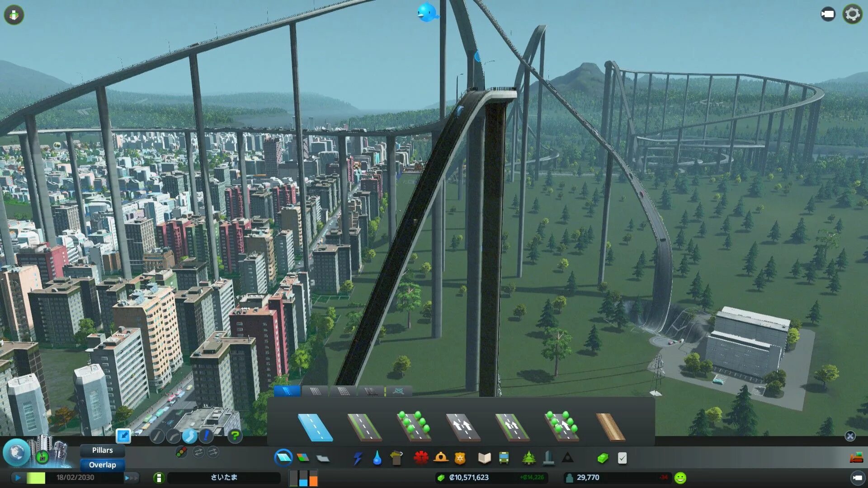
Task: Close the roads panel with X
Action: [850, 436]
